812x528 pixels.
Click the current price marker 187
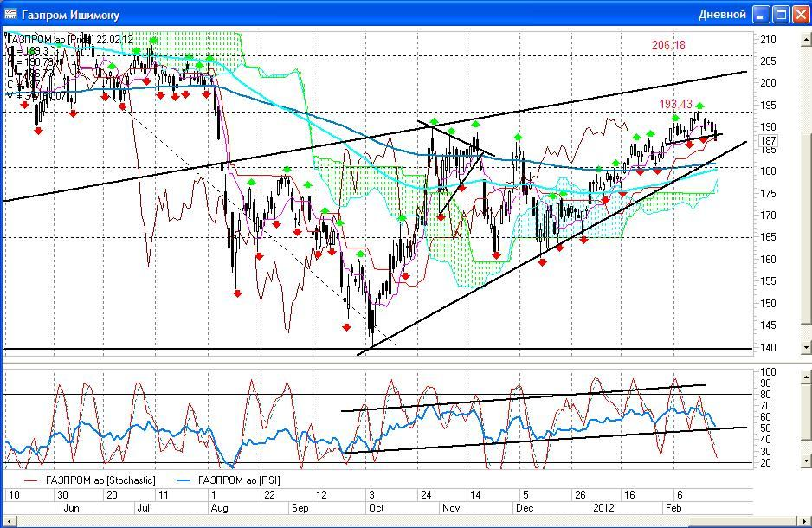click(x=768, y=141)
